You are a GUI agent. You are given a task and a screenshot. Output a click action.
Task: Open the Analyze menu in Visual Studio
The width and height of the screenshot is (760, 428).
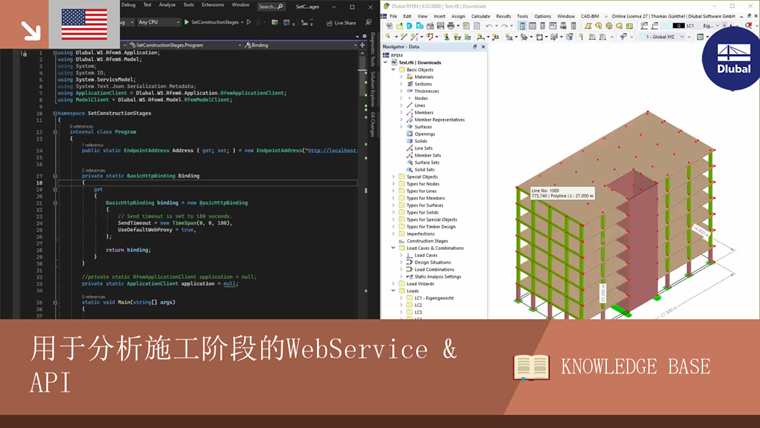(x=167, y=5)
